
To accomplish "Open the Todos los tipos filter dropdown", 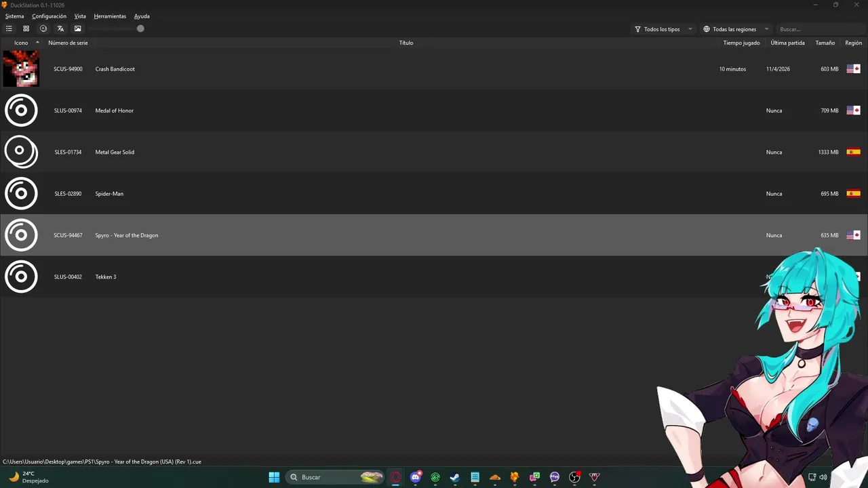I will [x=663, y=29].
